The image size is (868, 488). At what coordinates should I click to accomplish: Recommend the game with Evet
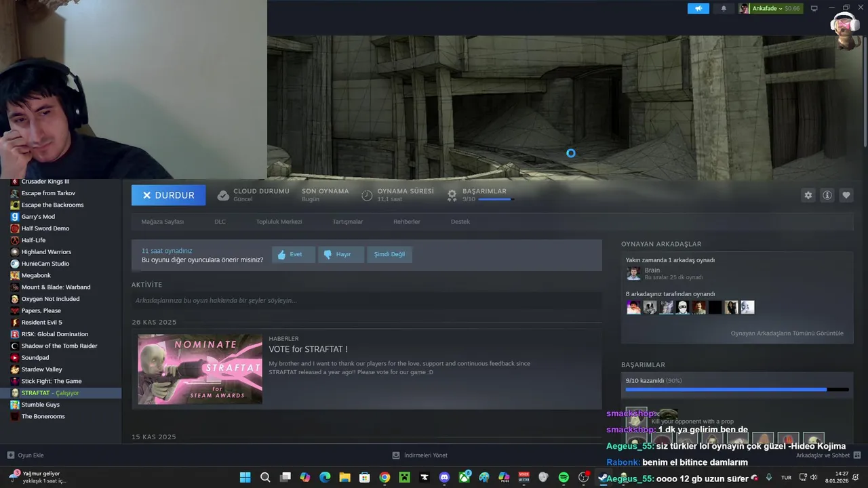coord(294,254)
